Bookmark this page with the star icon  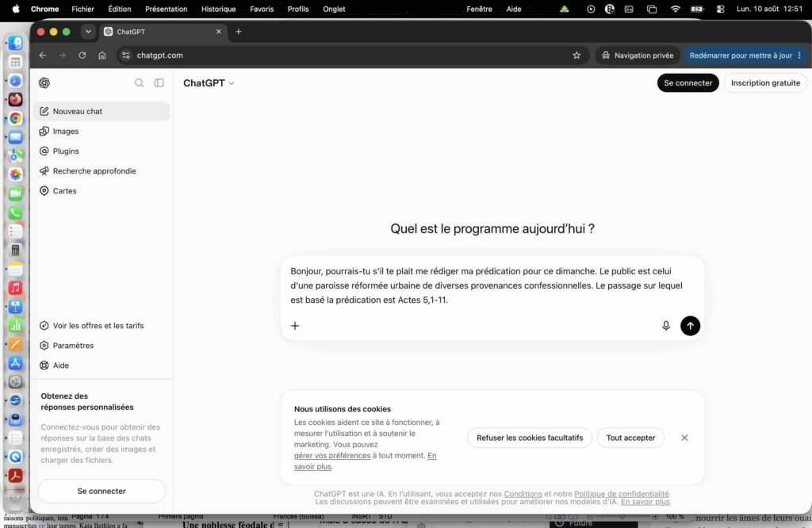(576, 55)
